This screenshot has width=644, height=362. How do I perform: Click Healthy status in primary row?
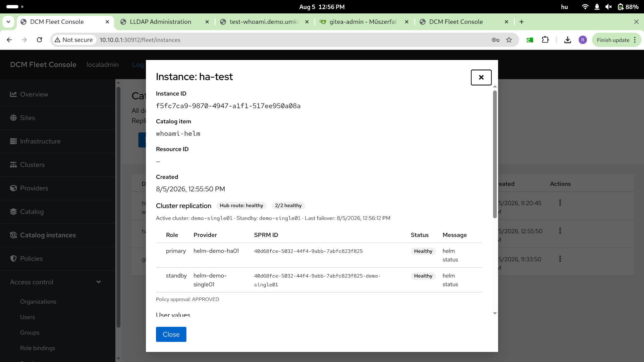pyautogui.click(x=423, y=251)
